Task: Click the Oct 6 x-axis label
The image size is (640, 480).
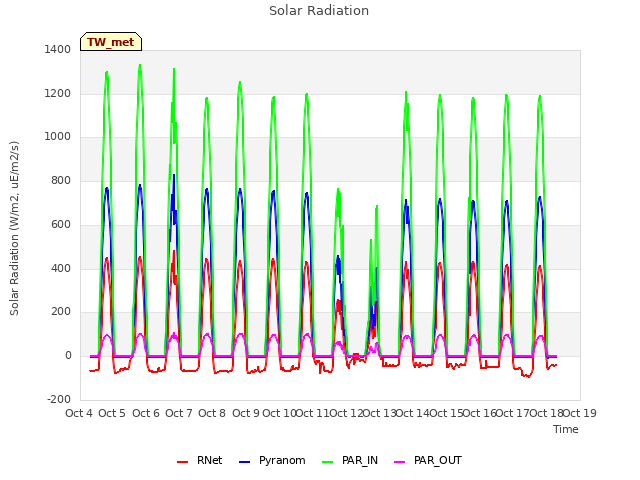Action: (146, 413)
